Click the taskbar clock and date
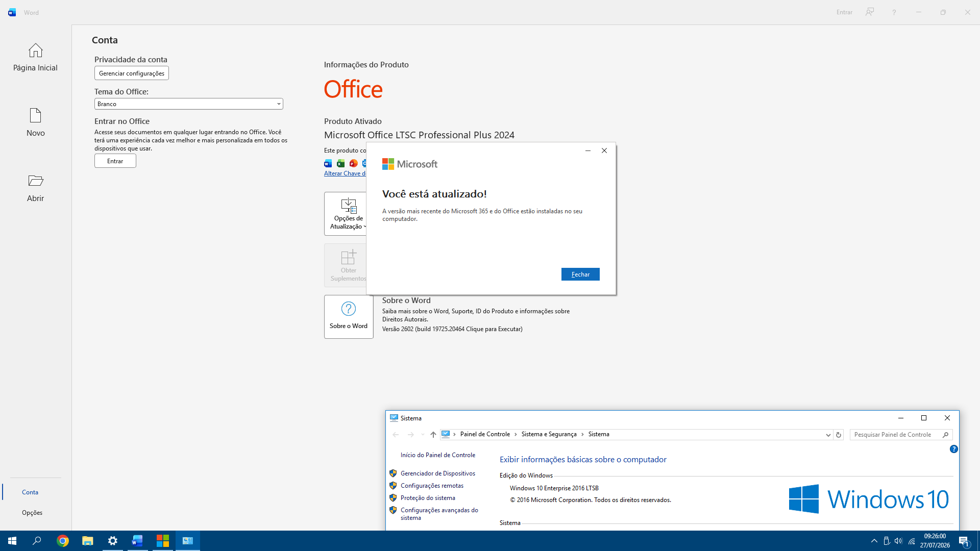The width and height of the screenshot is (980, 551). click(935, 541)
